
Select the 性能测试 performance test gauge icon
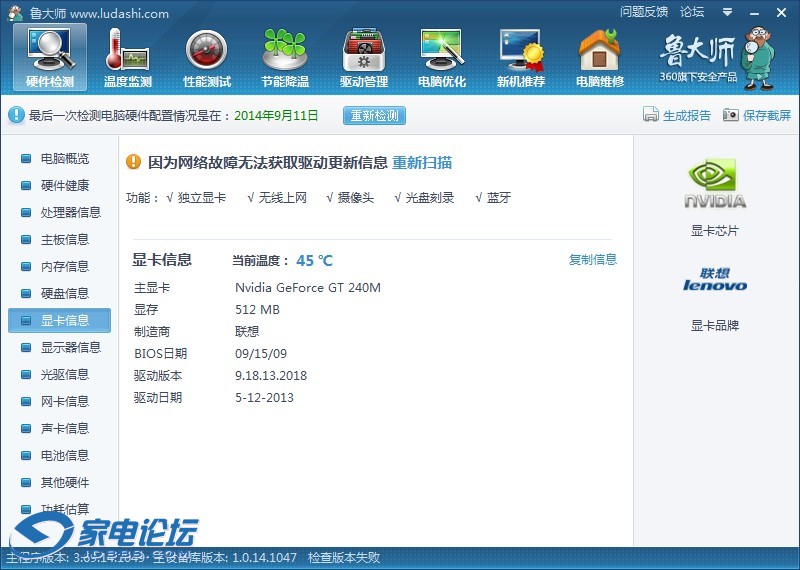[x=207, y=57]
